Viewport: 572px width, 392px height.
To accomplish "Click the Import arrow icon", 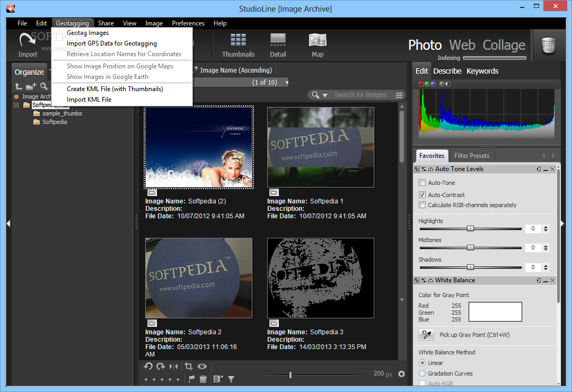I will click(27, 39).
